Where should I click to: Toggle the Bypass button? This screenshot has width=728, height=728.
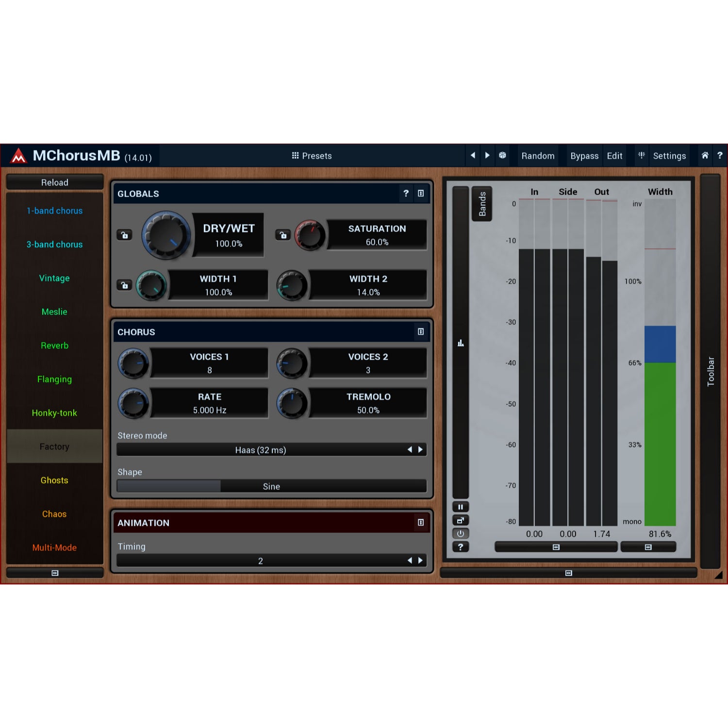pyautogui.click(x=584, y=156)
